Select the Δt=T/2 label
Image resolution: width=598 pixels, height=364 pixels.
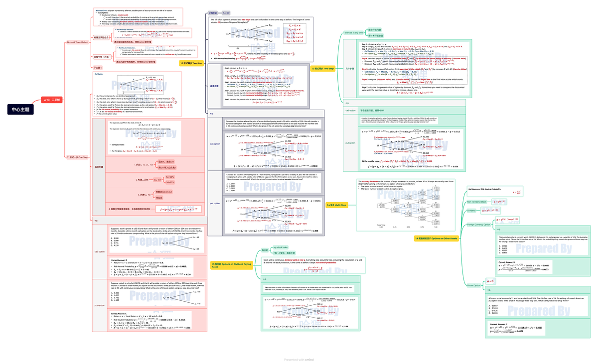[x=226, y=12]
